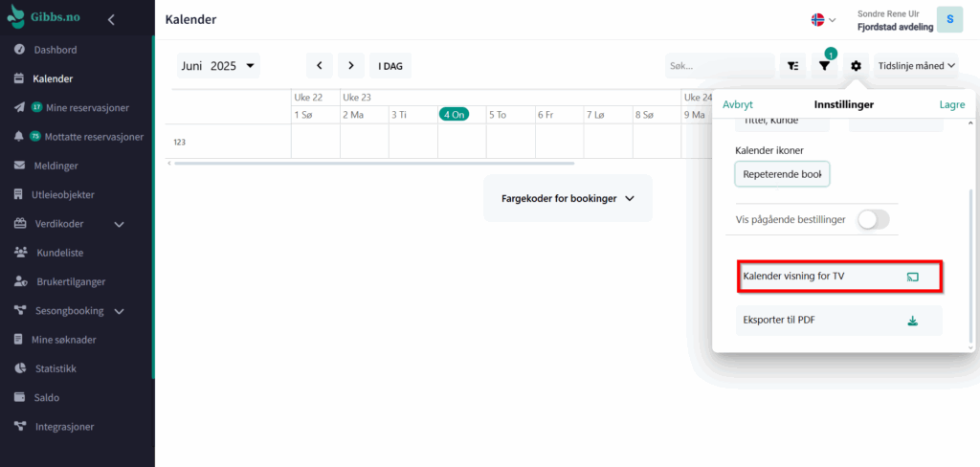Open the Juni 2025 month picker
The image size is (980, 467).
[x=219, y=66]
